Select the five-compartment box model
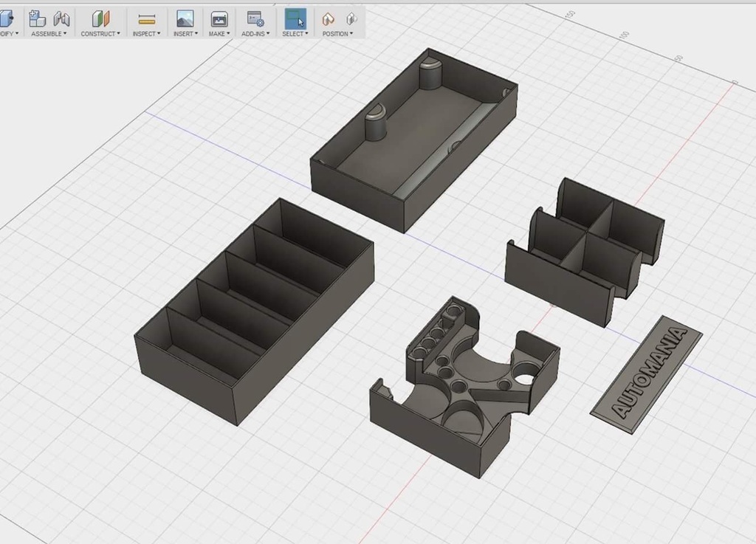Viewport: 756px width, 544px height. (x=254, y=311)
